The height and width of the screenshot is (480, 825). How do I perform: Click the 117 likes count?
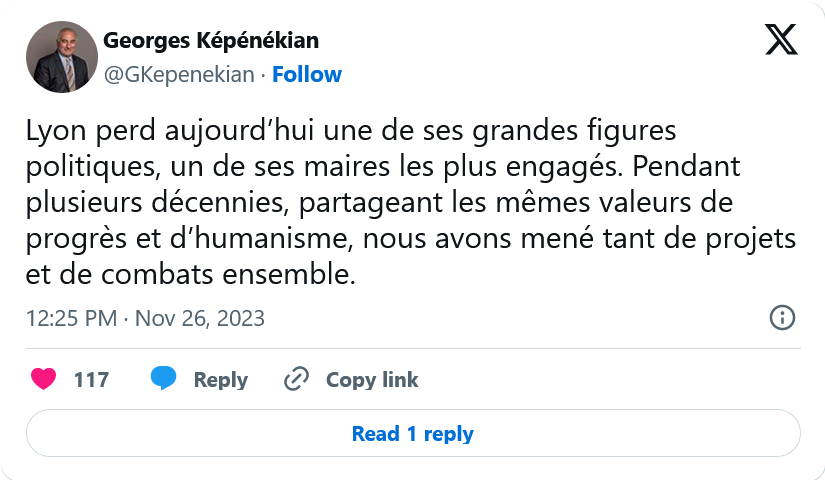(92, 379)
